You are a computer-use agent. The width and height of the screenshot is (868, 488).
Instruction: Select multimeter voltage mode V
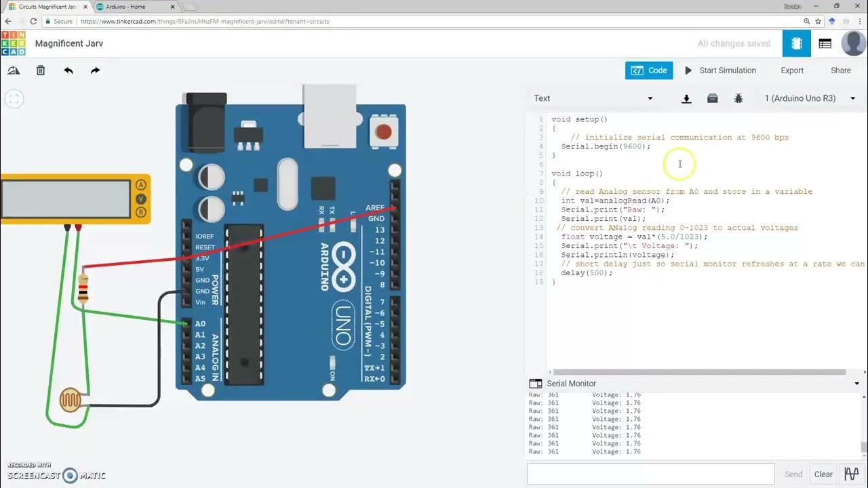click(x=141, y=199)
